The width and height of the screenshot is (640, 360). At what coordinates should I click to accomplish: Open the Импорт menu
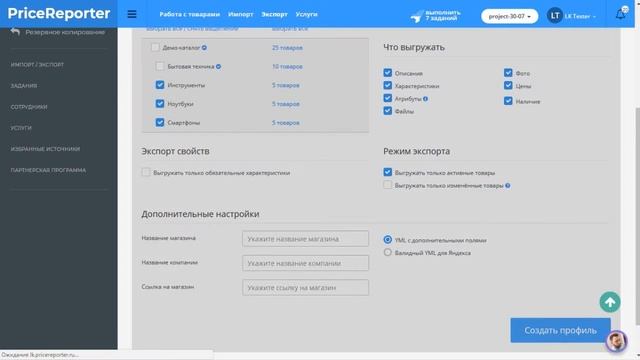click(240, 14)
